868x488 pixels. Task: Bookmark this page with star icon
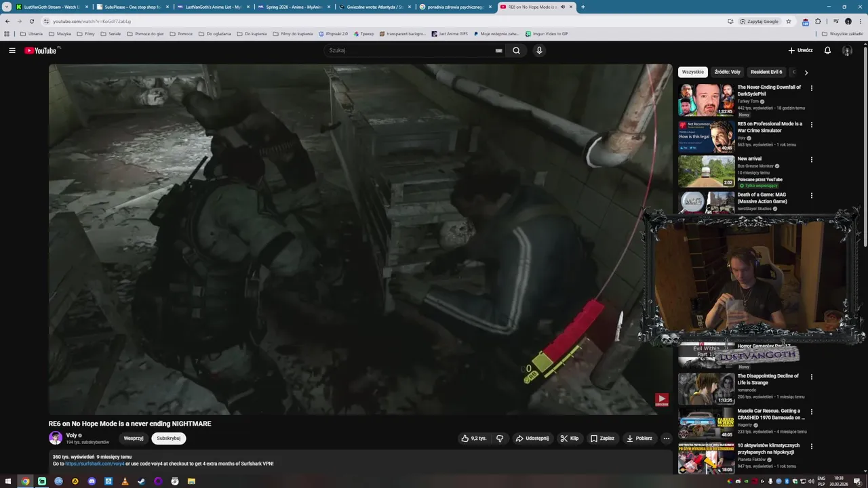[789, 21]
